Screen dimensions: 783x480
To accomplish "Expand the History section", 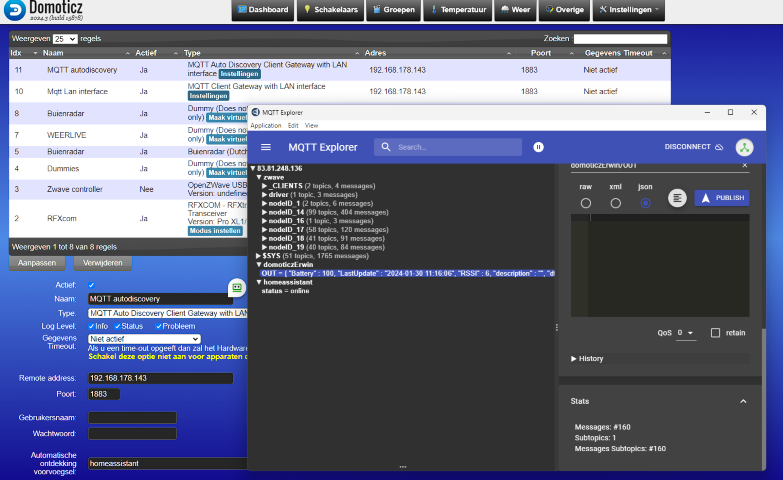I will [587, 359].
